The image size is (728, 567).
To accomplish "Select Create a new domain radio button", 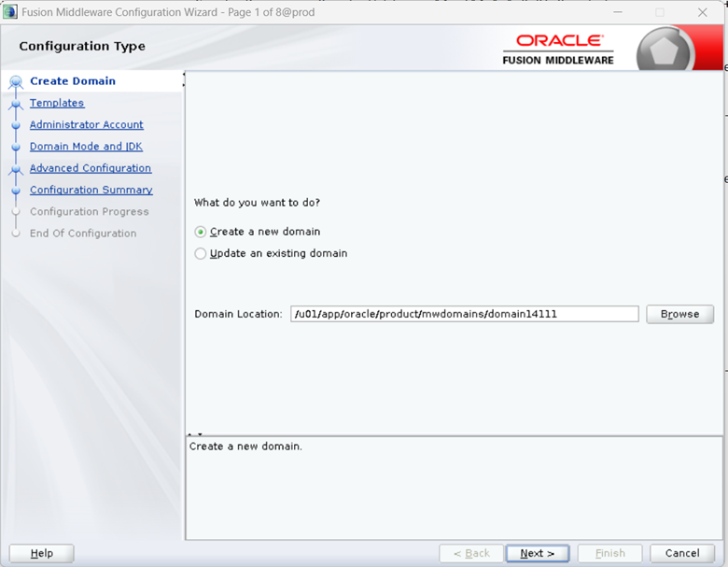I will coord(200,232).
